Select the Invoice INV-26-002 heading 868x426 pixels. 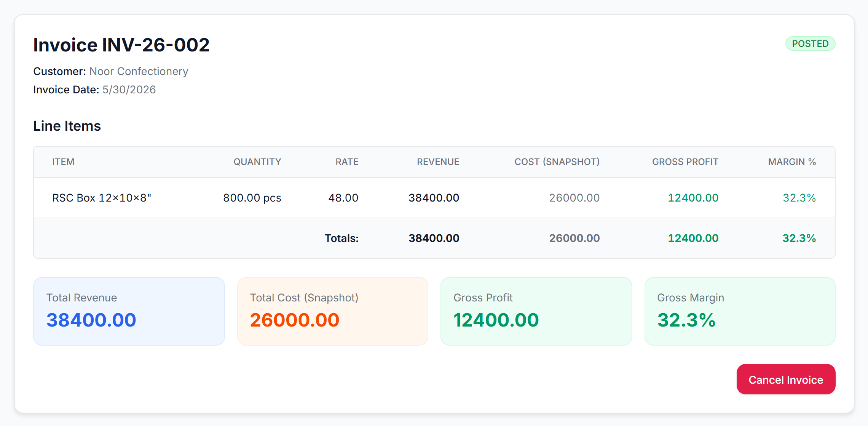click(x=121, y=45)
